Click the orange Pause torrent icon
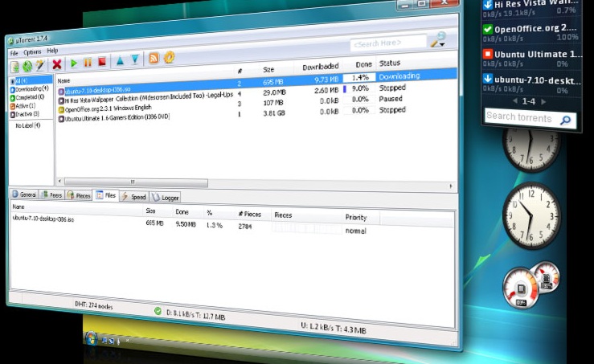The width and height of the screenshot is (594, 364). [x=88, y=63]
